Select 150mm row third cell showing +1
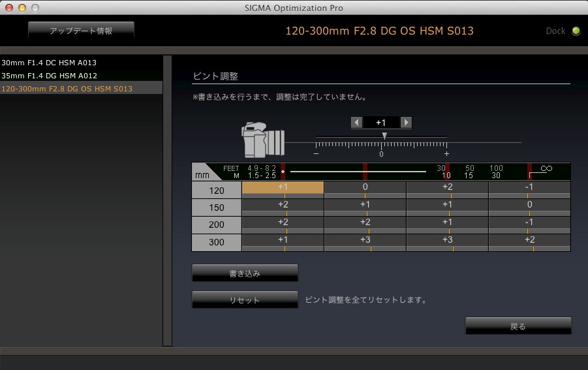The image size is (588, 370). (448, 208)
